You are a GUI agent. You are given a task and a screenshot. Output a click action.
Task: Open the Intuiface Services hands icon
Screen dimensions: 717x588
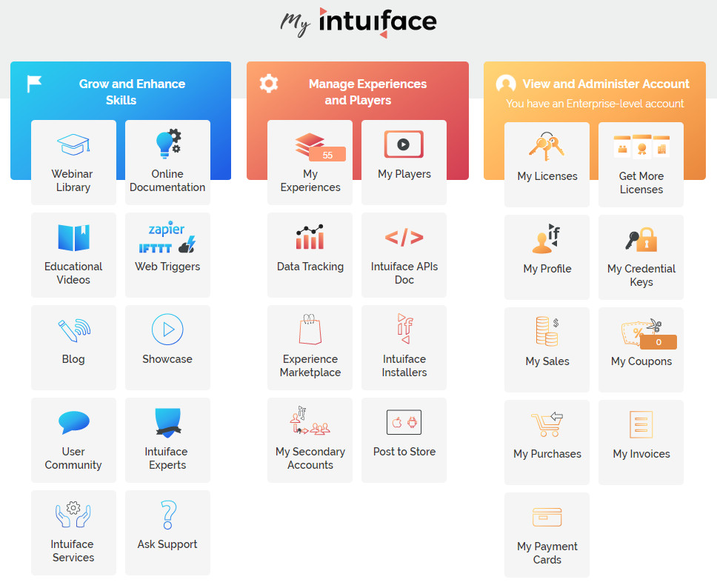73,515
